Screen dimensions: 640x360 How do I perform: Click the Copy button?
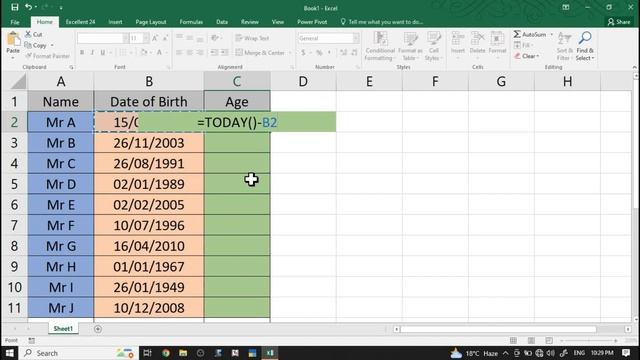pyautogui.click(x=36, y=45)
